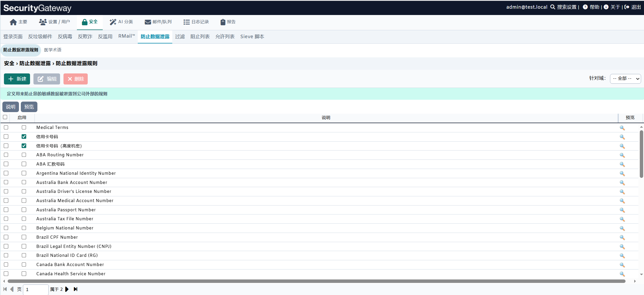
Task: Click the horizontal scrollbar of rule list
Action: coord(316,281)
